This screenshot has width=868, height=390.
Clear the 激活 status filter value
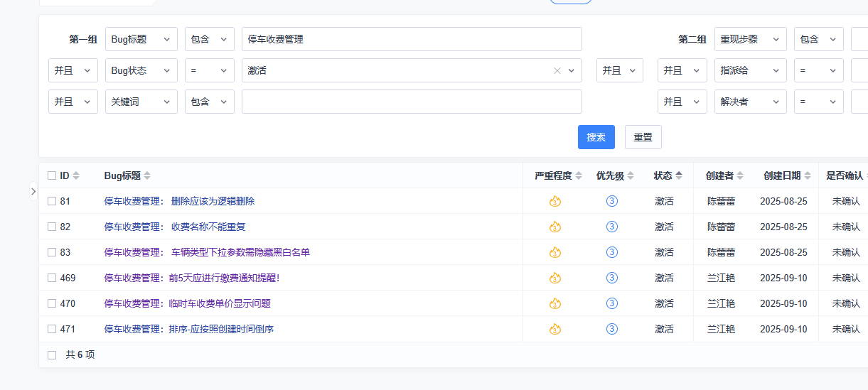[x=557, y=70]
